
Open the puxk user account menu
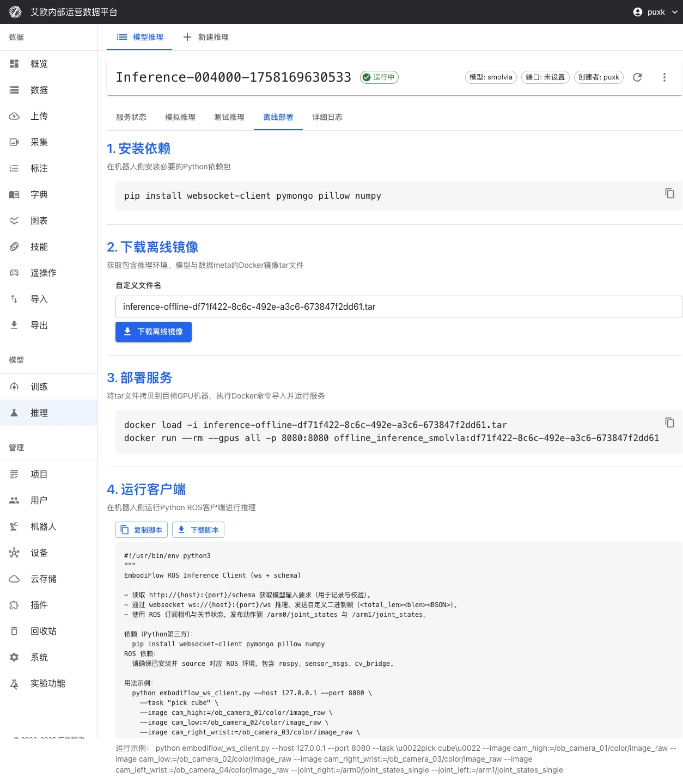pos(655,12)
